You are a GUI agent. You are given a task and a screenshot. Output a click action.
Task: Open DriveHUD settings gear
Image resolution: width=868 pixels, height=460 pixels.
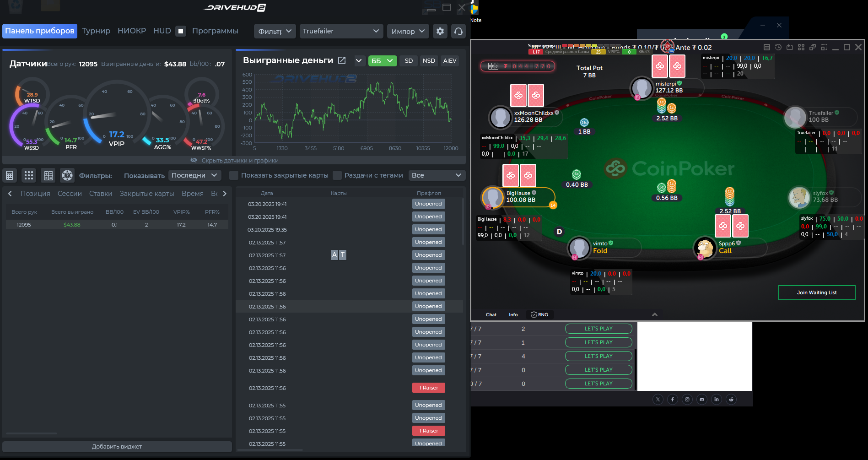tap(440, 31)
